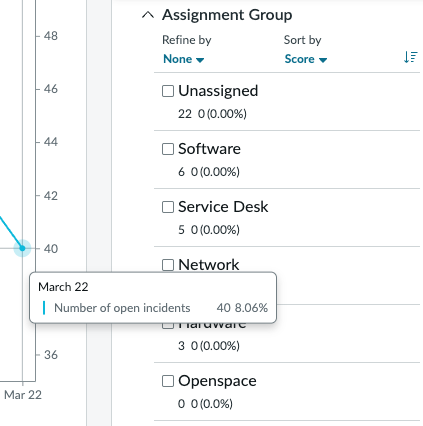This screenshot has width=423, height=426.
Task: Click the Software group label
Action: coord(209,149)
